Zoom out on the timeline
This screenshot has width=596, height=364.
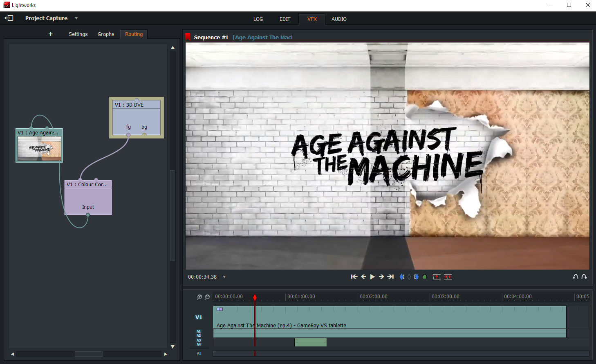pos(207,297)
